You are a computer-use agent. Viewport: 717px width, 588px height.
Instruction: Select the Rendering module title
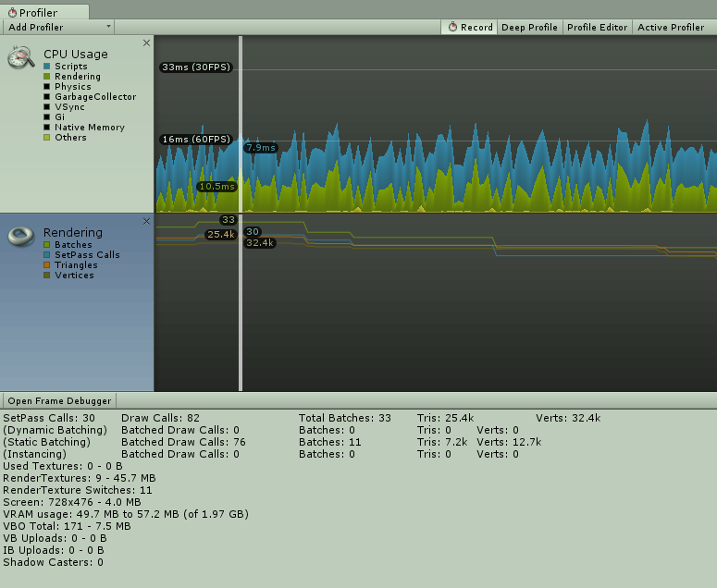pyautogui.click(x=73, y=233)
